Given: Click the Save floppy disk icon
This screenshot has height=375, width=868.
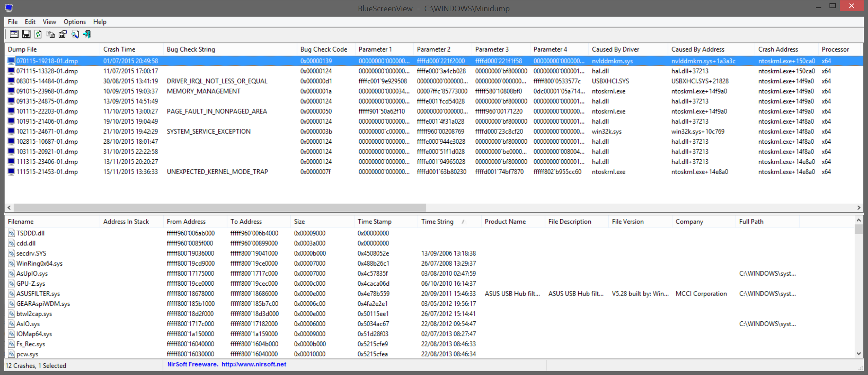Looking at the screenshot, I should coord(26,34).
